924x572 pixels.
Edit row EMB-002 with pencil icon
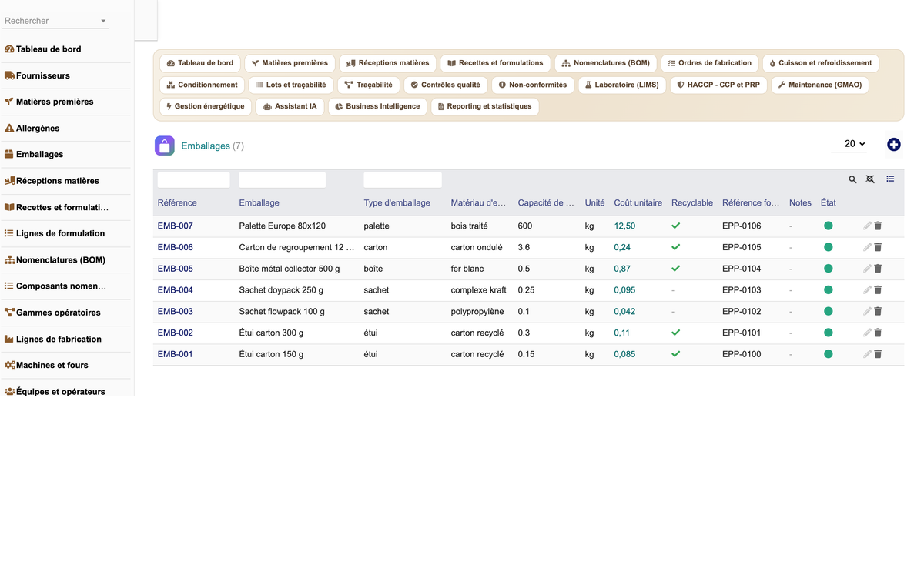pyautogui.click(x=867, y=333)
